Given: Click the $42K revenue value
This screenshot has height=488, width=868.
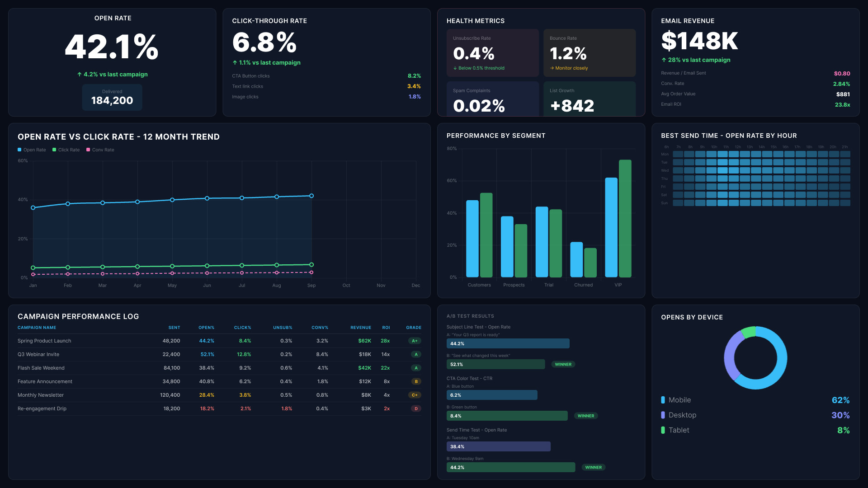Looking at the screenshot, I should pos(364,368).
